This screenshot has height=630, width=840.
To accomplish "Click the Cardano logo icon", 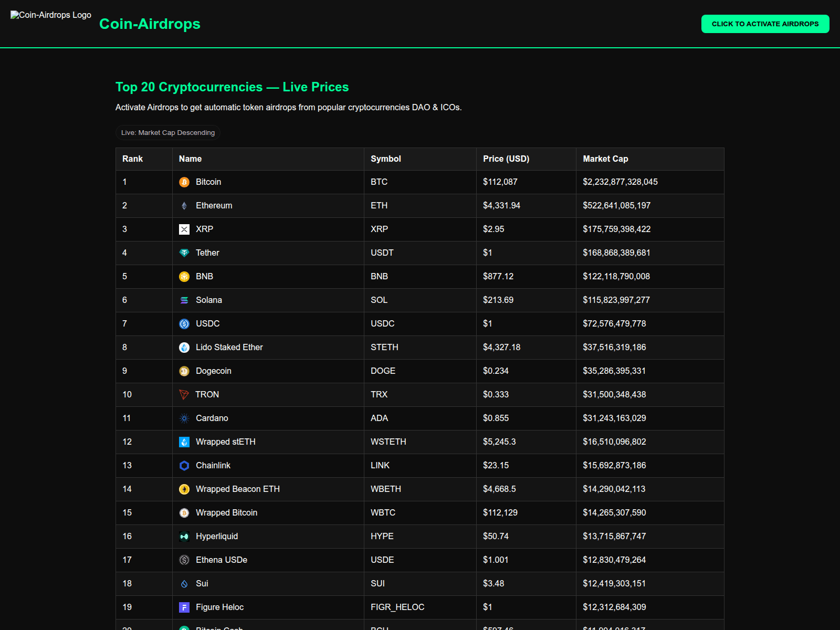I will [x=184, y=418].
